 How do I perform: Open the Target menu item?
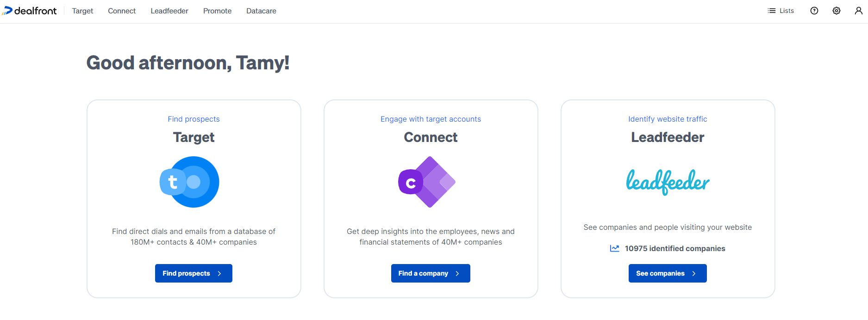pos(82,11)
